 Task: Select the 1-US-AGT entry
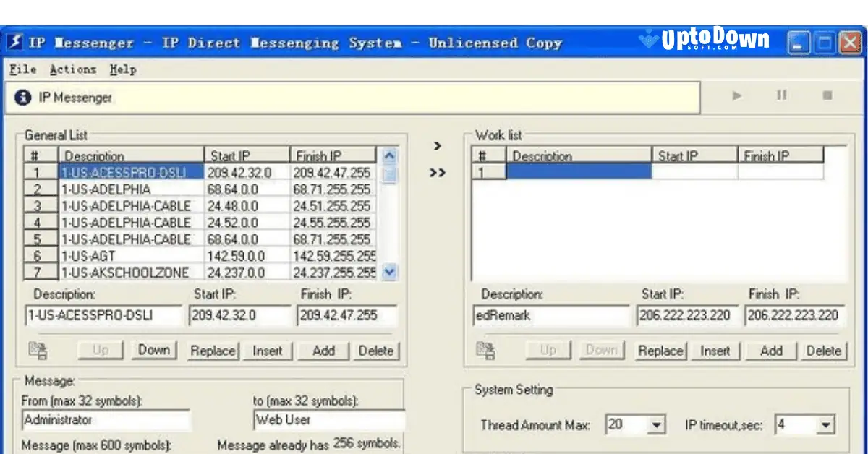[130, 255]
